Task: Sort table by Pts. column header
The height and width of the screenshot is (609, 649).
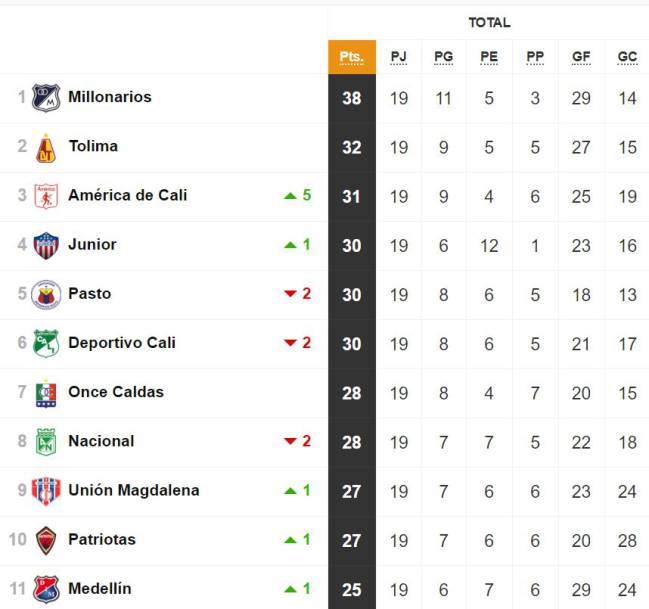Action: tap(352, 57)
